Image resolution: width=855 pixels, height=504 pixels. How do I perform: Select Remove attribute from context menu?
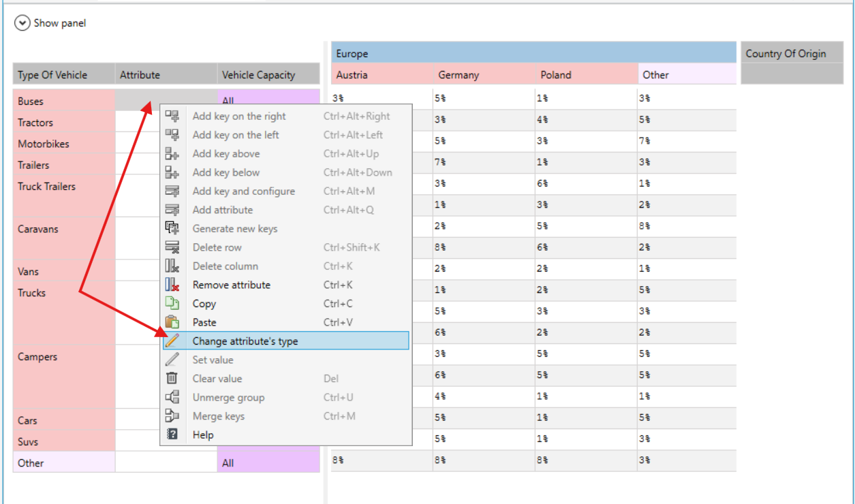pyautogui.click(x=286, y=285)
